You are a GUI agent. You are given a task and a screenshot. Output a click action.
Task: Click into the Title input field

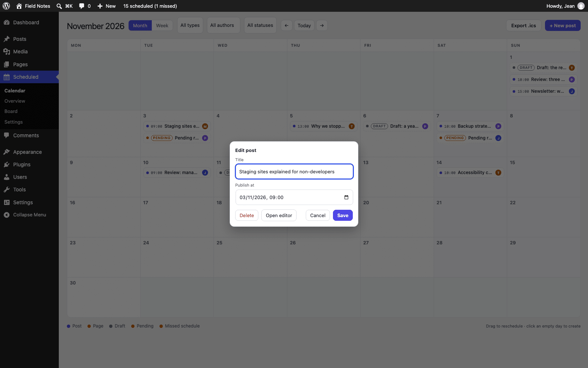point(294,171)
